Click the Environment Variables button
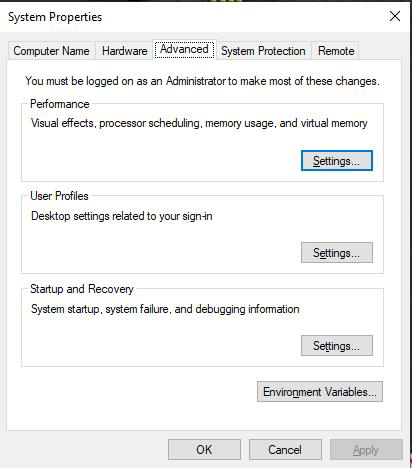Viewport: 412px width, 468px height. (x=320, y=392)
